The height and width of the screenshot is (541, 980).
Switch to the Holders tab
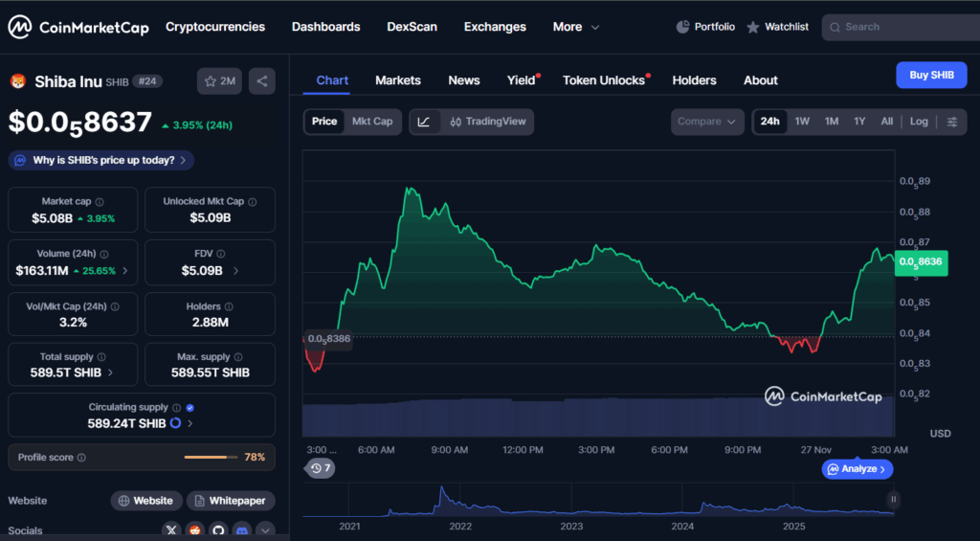pyautogui.click(x=694, y=80)
